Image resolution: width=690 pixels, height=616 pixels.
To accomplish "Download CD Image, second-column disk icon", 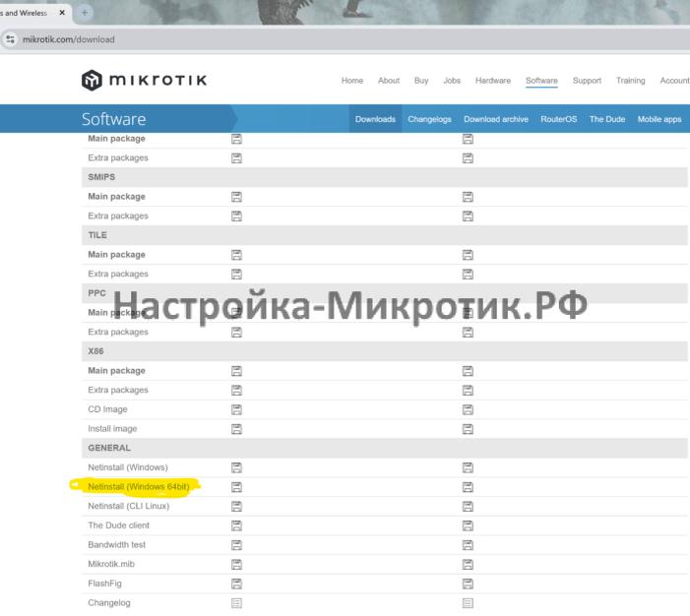I will coord(468,409).
